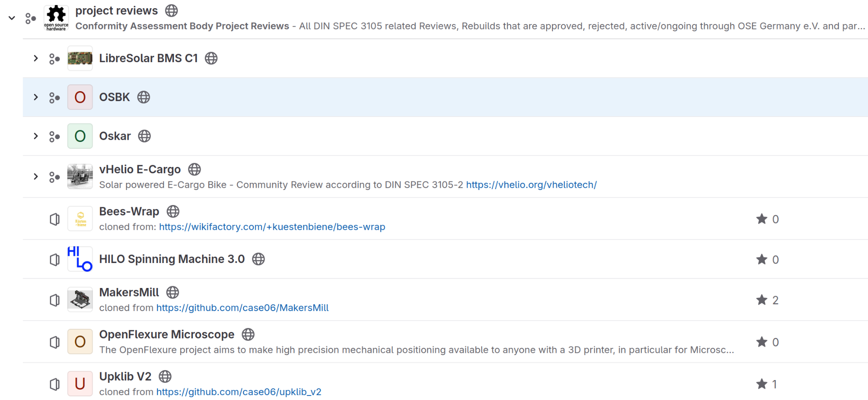Click the project icon on OpenFlexure Microscope row
The image size is (868, 400).
click(x=54, y=342)
